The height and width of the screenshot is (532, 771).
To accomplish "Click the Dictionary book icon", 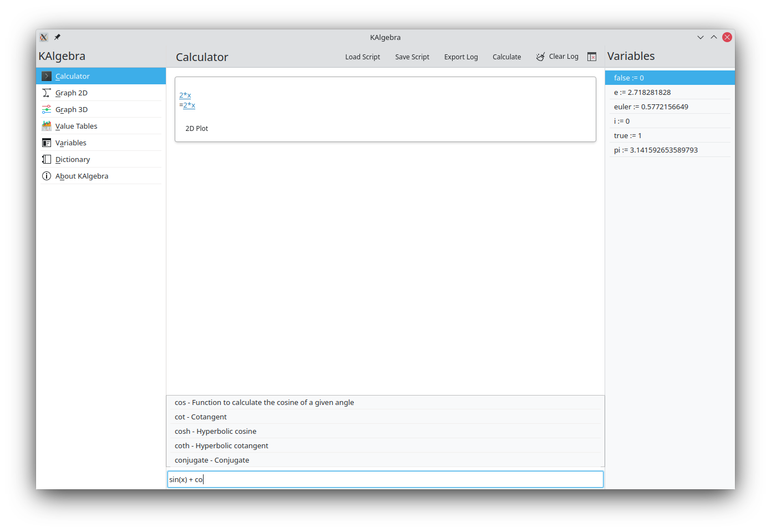I will click(47, 159).
